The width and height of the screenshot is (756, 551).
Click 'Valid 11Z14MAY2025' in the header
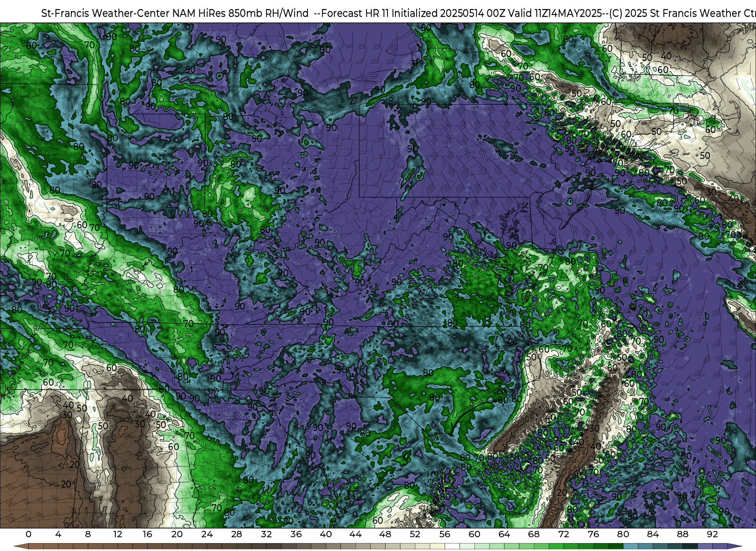[x=555, y=13]
